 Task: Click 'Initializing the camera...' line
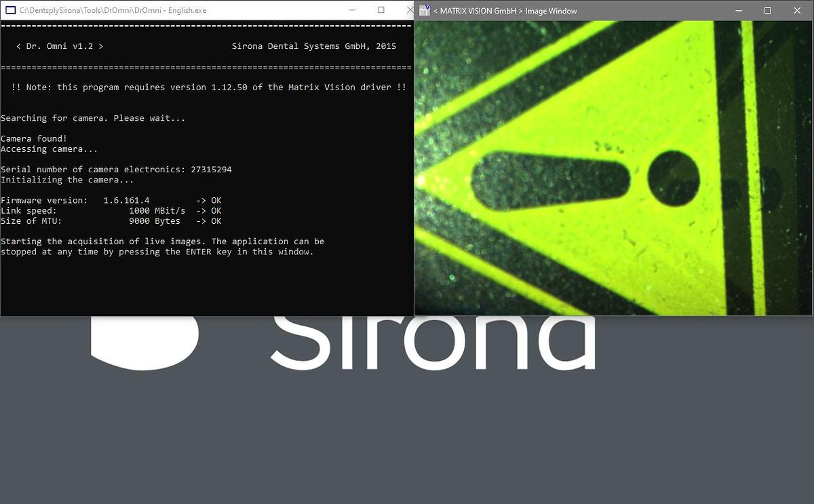click(67, 180)
